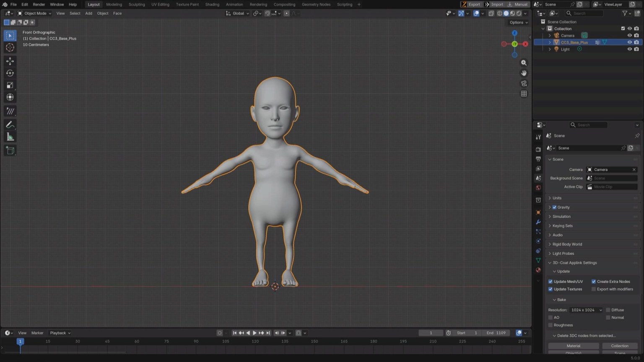Open the Physics properties tab
Screen dimensions: 644x362
(x=538, y=241)
